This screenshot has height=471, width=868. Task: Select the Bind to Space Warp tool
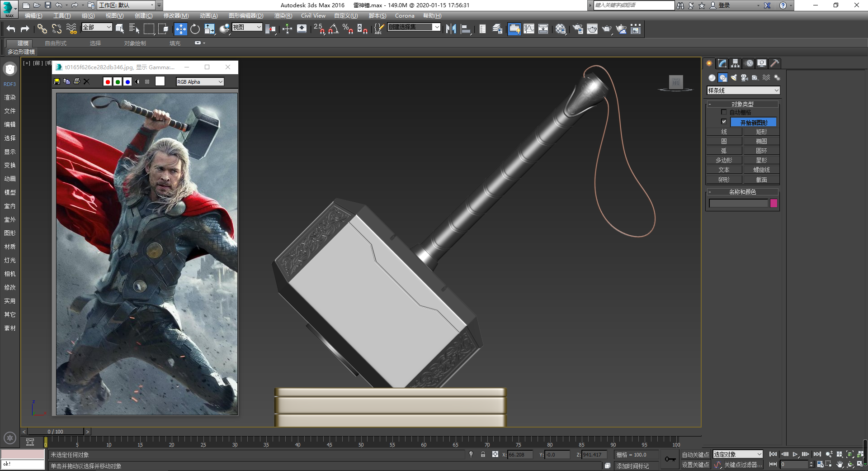pos(71,29)
